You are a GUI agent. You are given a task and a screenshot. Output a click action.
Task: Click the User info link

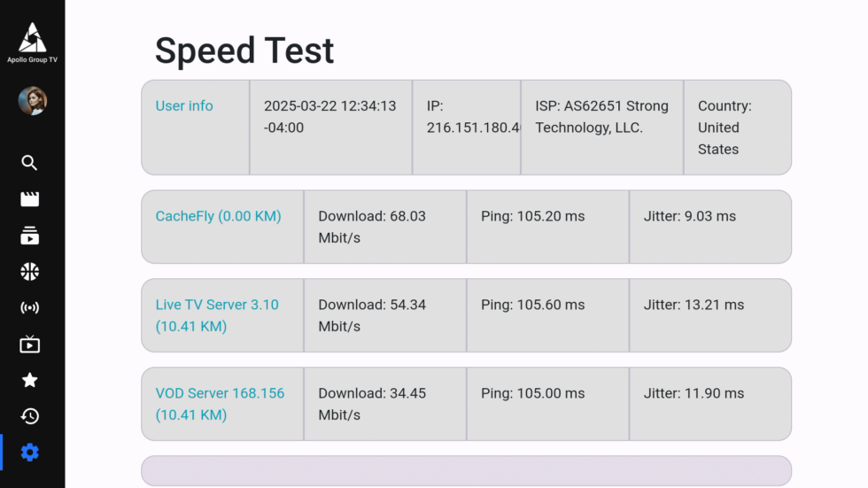coord(184,106)
